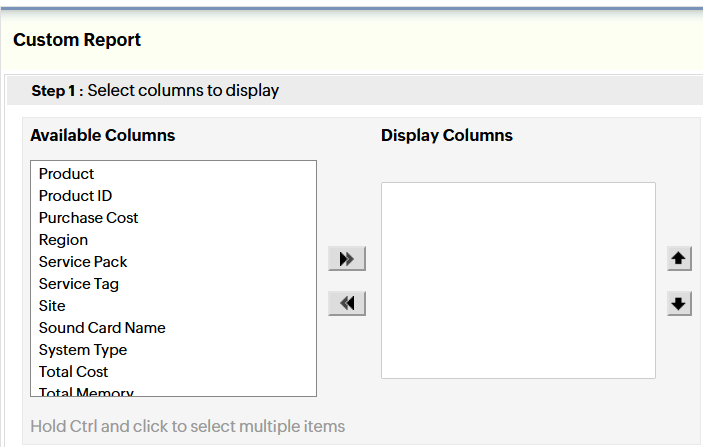
Task: Move selected column up with arrow
Action: click(680, 259)
